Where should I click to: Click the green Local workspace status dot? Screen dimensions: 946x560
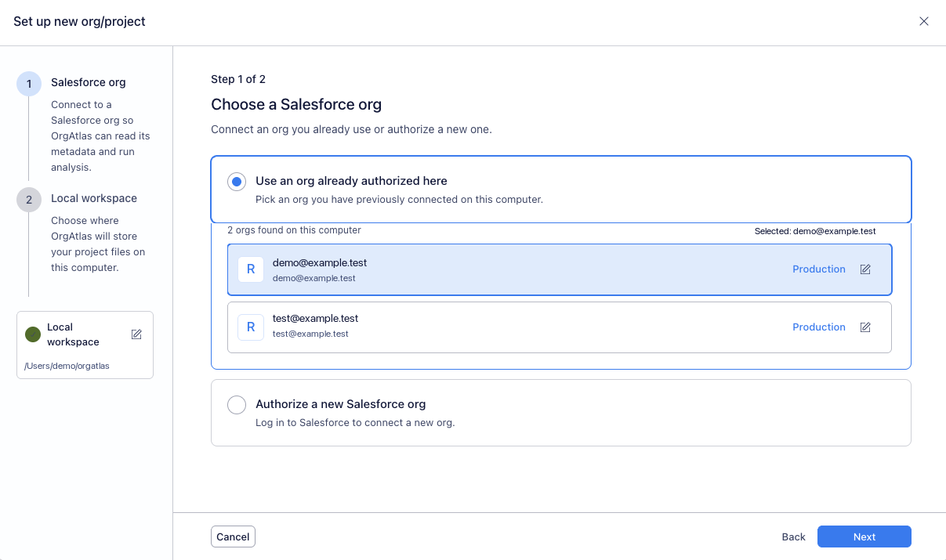point(33,334)
